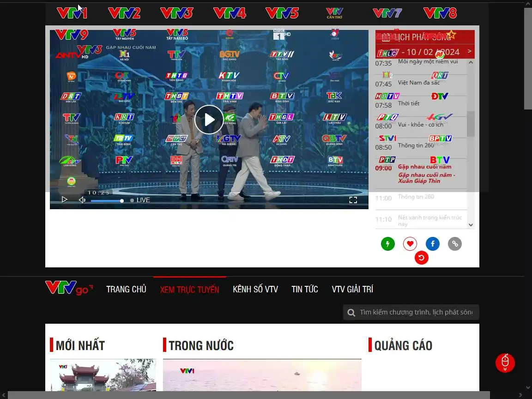Select the VTV5 Tây Nam Bộ channel
The width and height of the screenshot is (532, 399).
[x=177, y=34]
